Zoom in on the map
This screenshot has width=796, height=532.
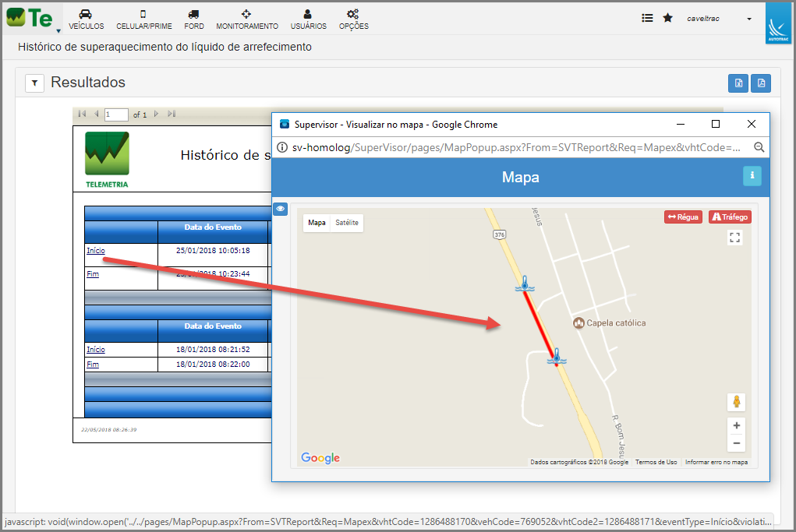click(736, 425)
